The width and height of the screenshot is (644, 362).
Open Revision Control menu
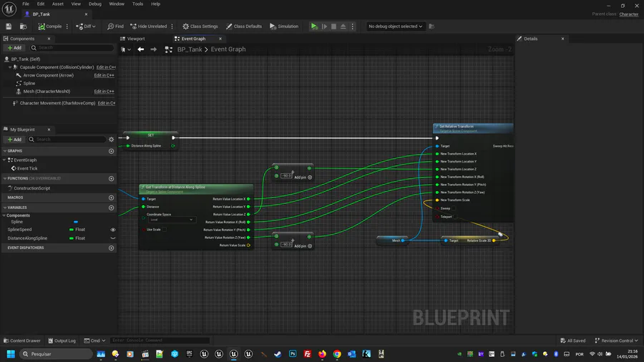click(616, 341)
